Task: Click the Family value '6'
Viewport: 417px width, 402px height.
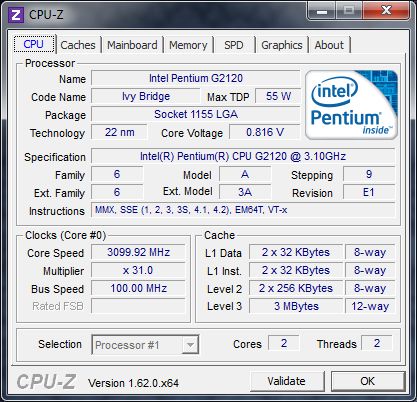Action: pyautogui.click(x=117, y=174)
